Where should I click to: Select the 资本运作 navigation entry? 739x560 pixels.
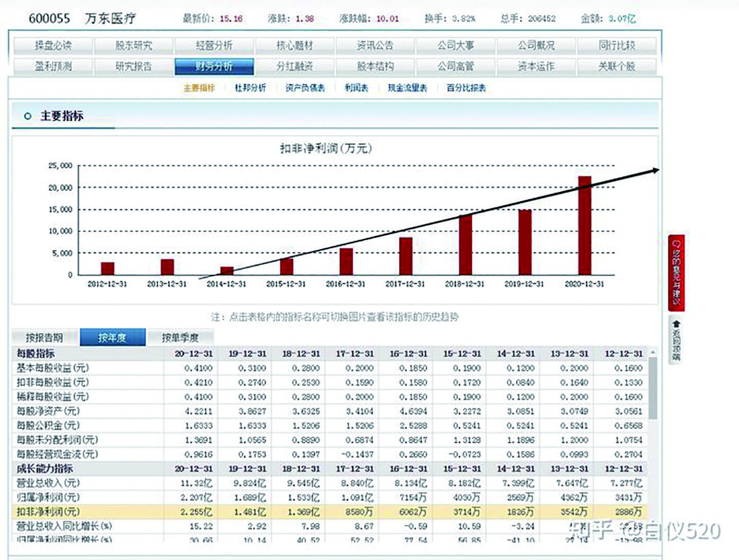537,67
